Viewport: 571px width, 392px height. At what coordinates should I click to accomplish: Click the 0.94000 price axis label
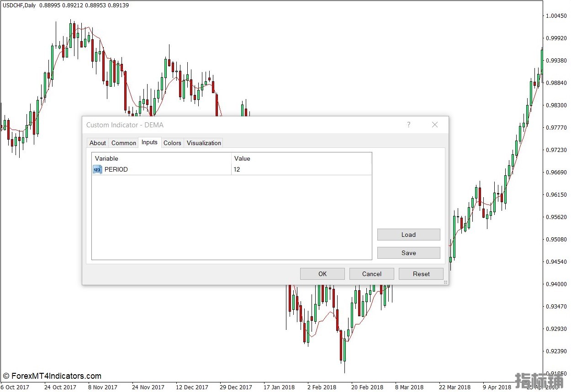556,284
